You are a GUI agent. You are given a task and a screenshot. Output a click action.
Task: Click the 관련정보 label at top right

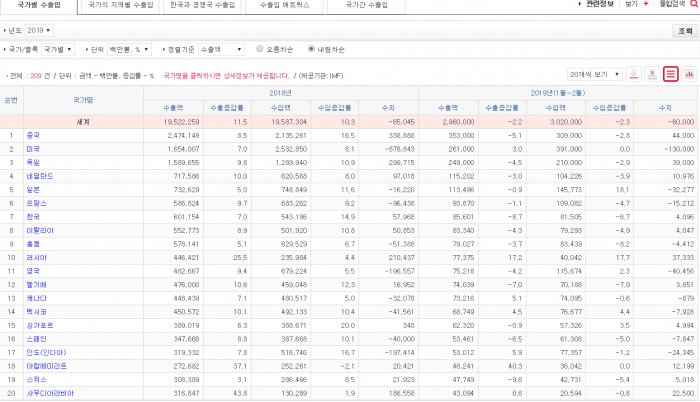(599, 5)
